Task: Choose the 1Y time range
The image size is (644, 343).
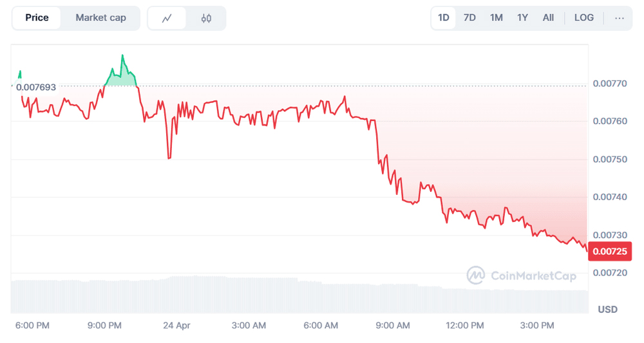Action: 522,18
